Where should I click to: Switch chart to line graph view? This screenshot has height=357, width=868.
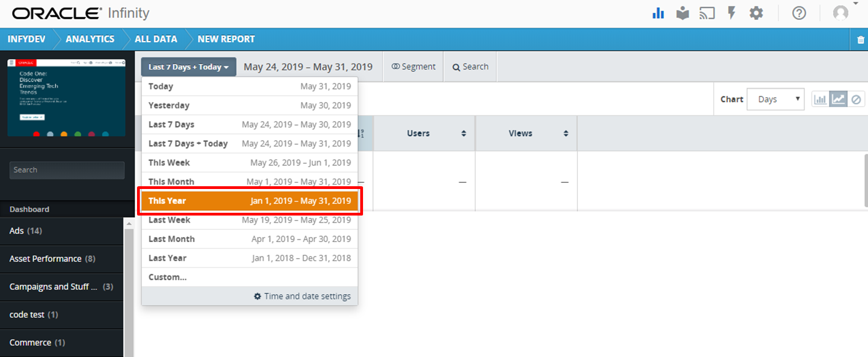838,99
